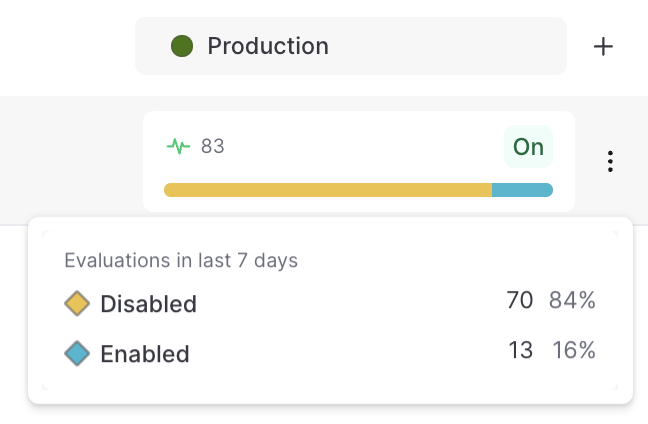This screenshot has width=648, height=424.
Task: Toggle the On flag status badge
Action: tap(528, 147)
